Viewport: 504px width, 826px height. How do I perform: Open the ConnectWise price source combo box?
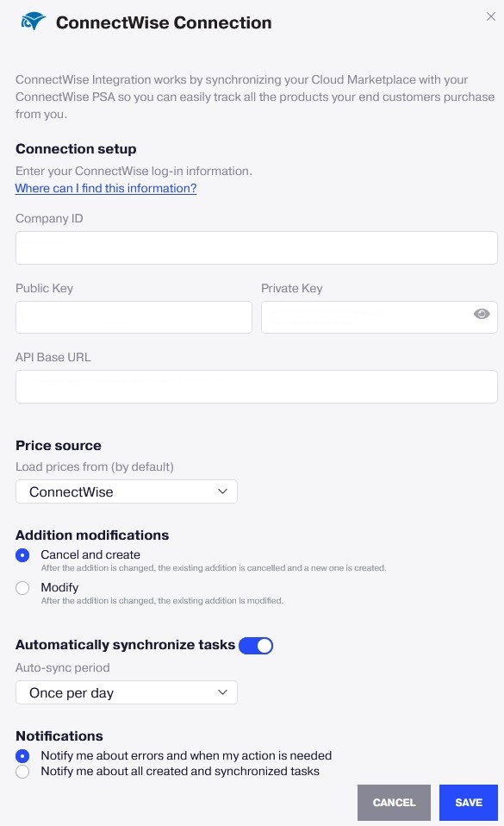coord(127,491)
